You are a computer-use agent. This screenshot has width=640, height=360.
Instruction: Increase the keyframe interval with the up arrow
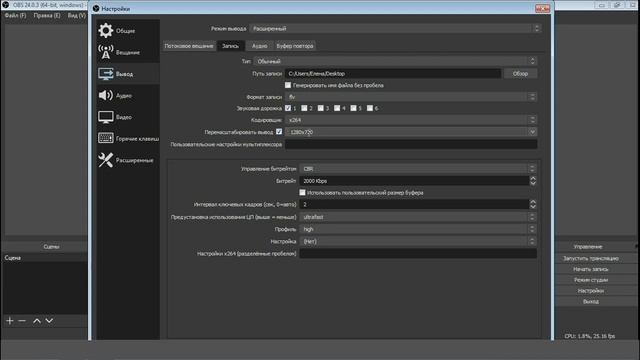tap(533, 202)
